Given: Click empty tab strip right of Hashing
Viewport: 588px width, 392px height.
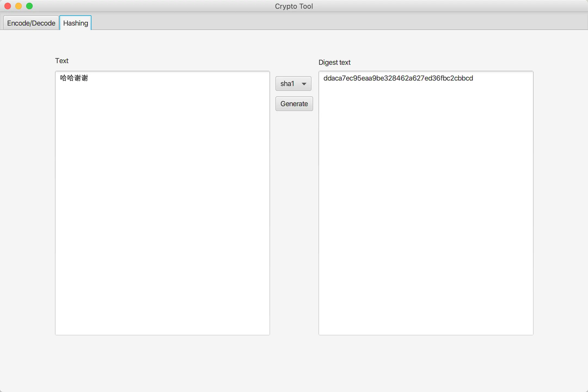Looking at the screenshot, I should tap(327, 22).
